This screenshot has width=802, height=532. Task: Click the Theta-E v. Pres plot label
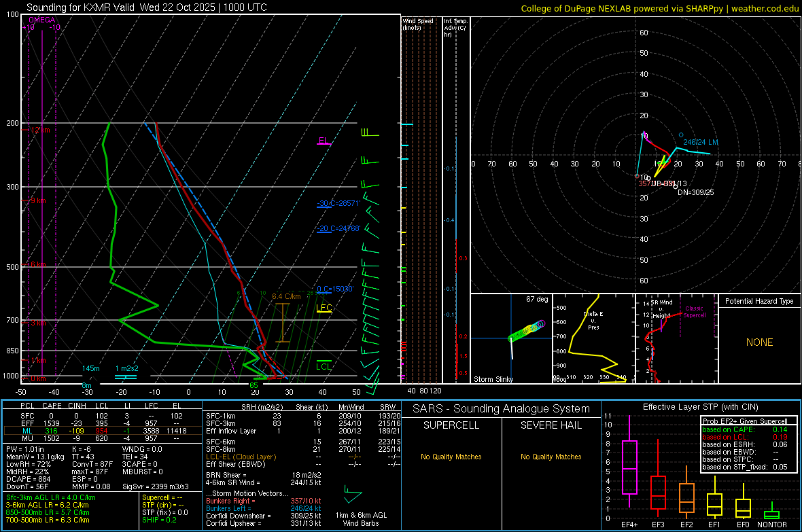[593, 321]
